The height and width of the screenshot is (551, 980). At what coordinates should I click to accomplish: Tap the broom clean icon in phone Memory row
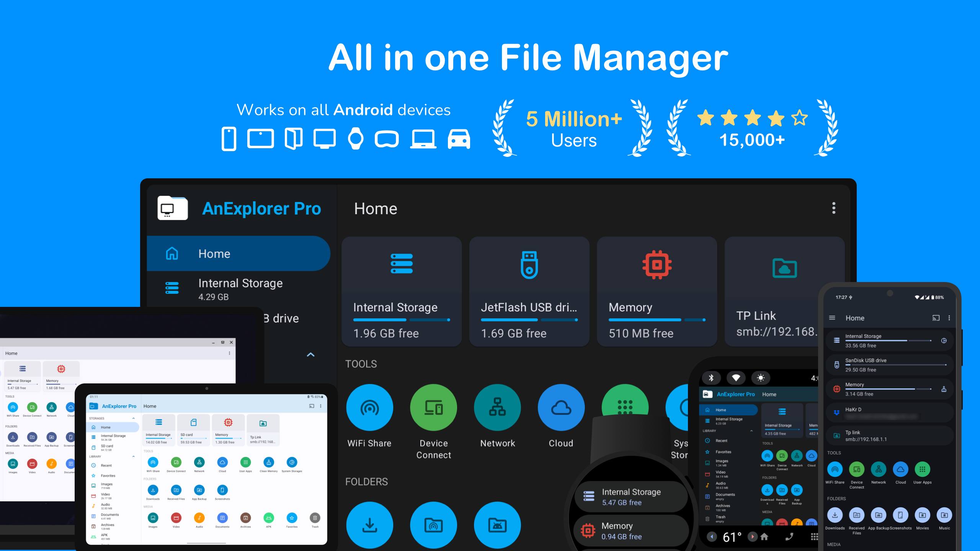click(x=944, y=389)
